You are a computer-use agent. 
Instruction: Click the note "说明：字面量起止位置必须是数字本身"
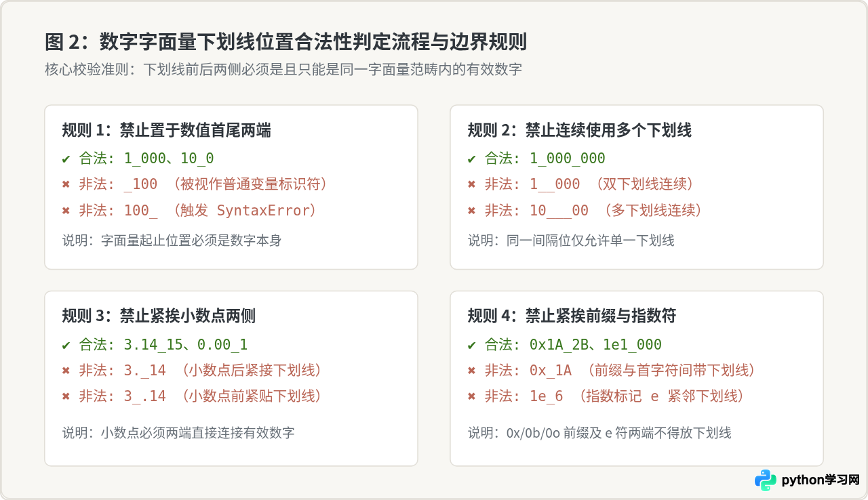(x=172, y=241)
